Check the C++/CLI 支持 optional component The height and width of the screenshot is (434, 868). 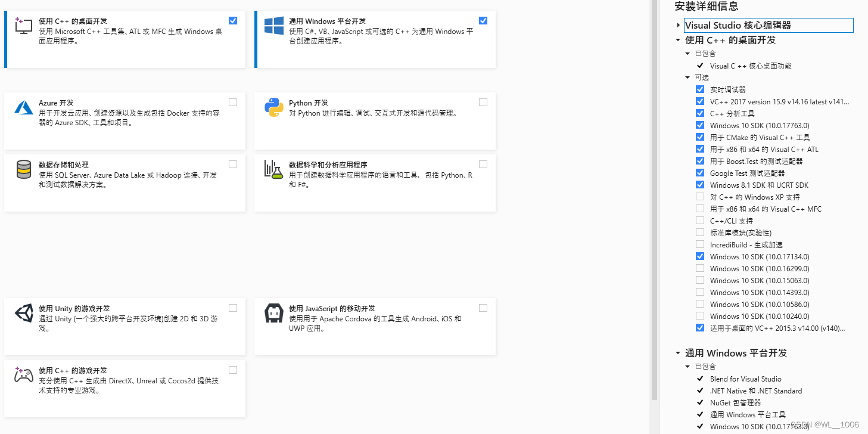click(x=700, y=220)
